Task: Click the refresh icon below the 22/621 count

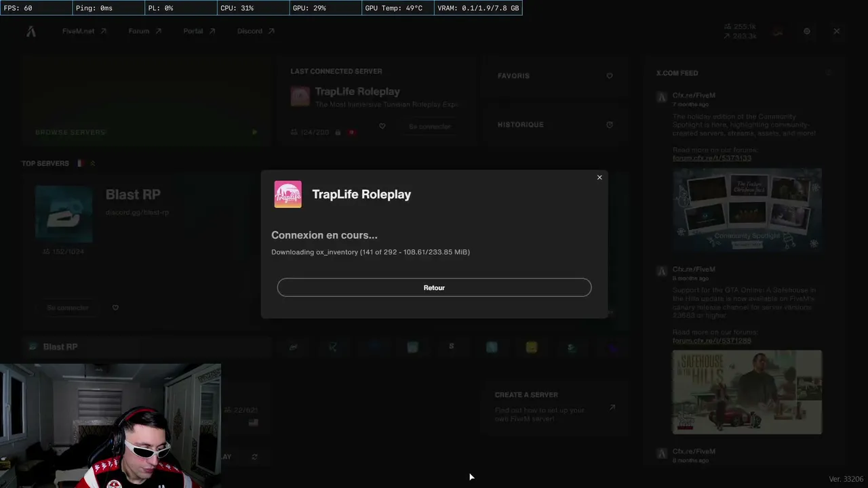Action: pyautogui.click(x=254, y=457)
